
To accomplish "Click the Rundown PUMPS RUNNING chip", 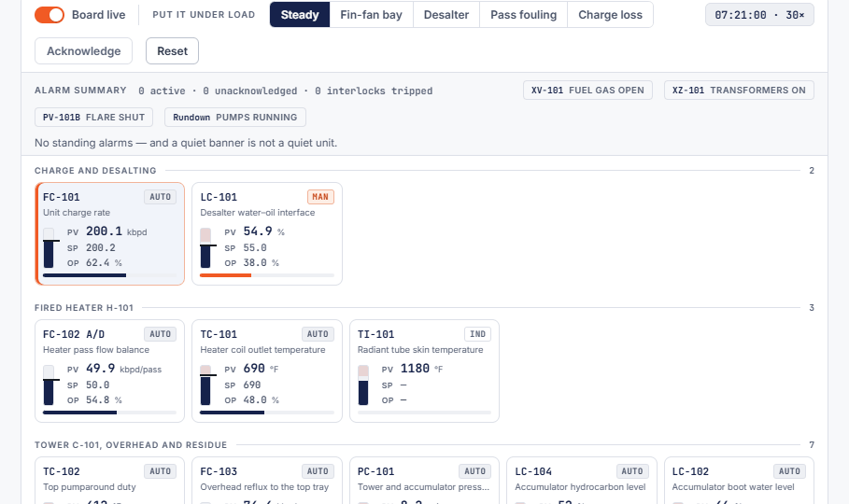I will 235,118.
